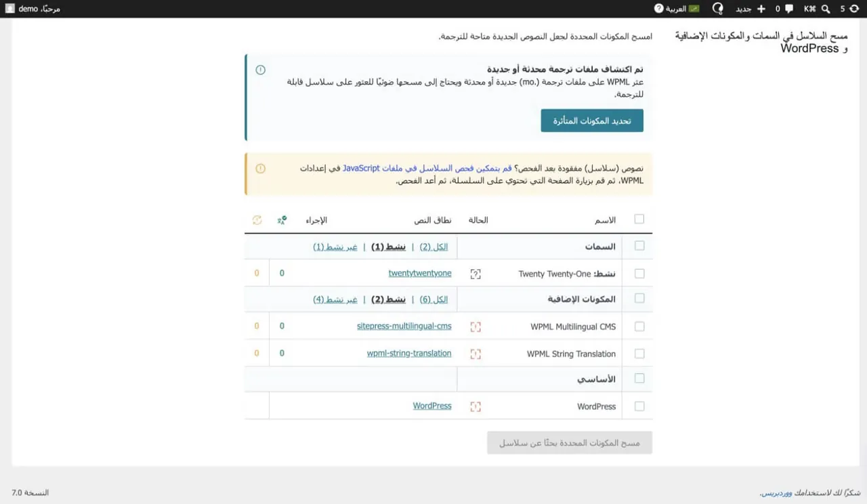Click the scan status icon for WordPress row
867x504 pixels.
475,406
